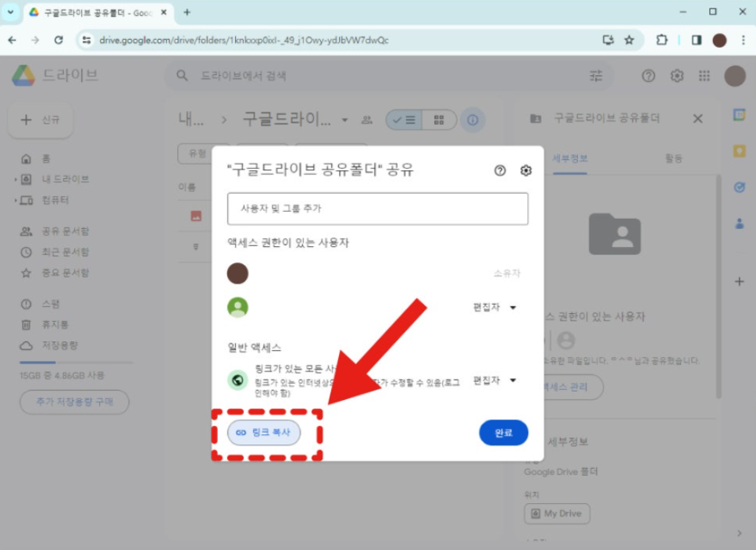Open the Chrome three-dot menu
This screenshot has width=756, height=550.
pyautogui.click(x=743, y=40)
